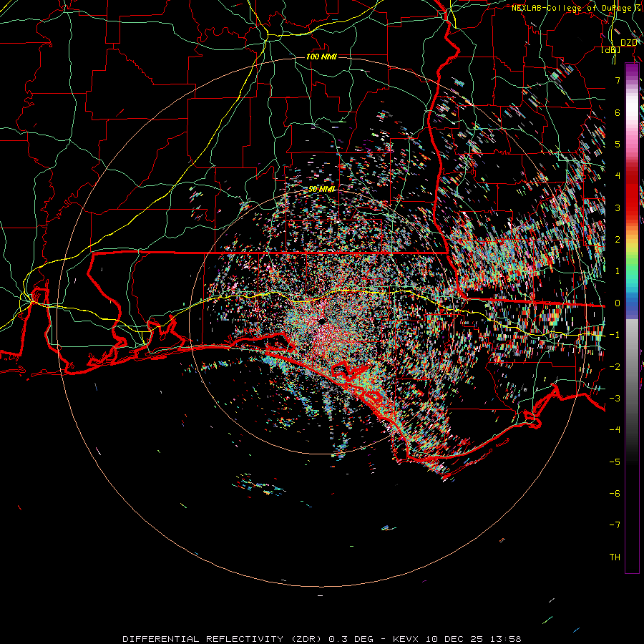The width and height of the screenshot is (644, 644).
Task: Click the 4 value on the dB scale
Action: [618, 176]
